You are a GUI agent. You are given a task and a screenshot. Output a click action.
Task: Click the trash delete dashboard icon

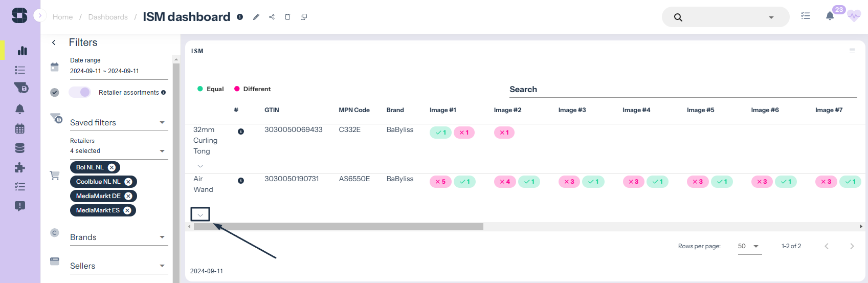(x=287, y=17)
